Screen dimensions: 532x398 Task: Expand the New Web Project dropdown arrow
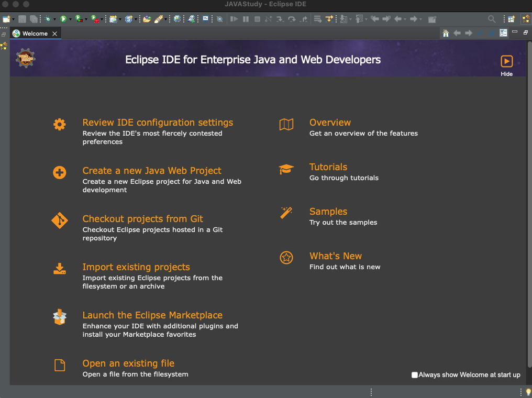(x=120, y=19)
